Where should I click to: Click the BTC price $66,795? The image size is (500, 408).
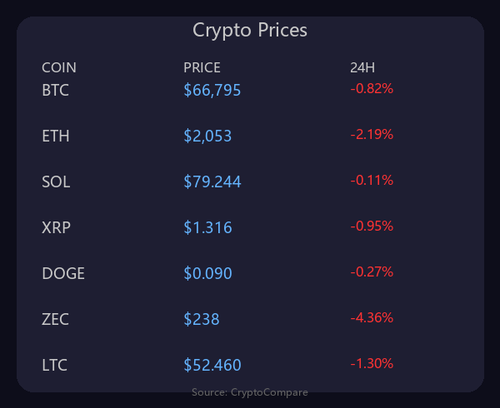[212, 90]
